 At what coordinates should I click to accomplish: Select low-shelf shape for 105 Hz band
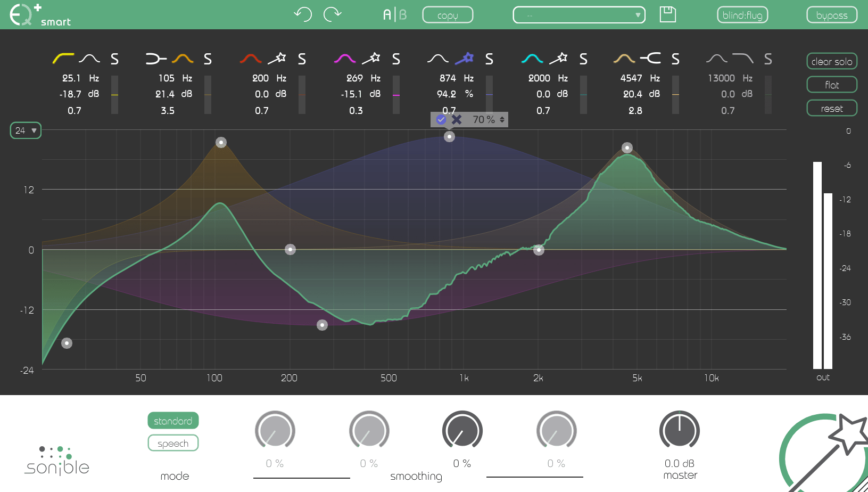[156, 59]
